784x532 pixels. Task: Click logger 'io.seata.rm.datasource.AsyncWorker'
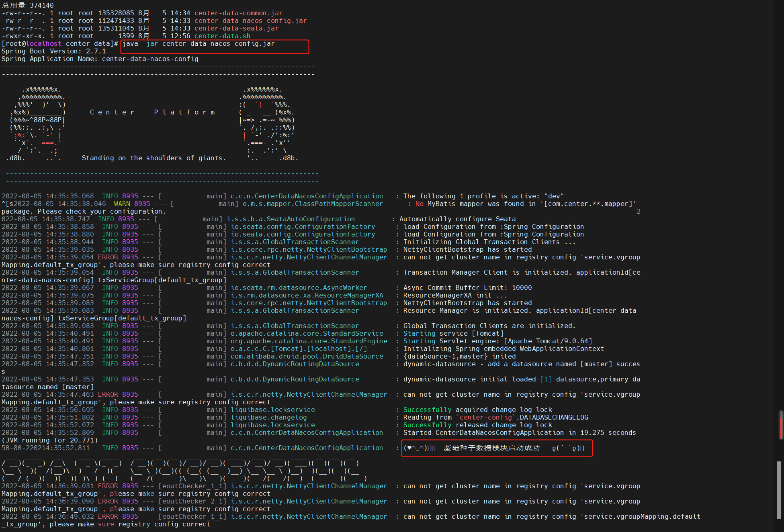(299, 288)
